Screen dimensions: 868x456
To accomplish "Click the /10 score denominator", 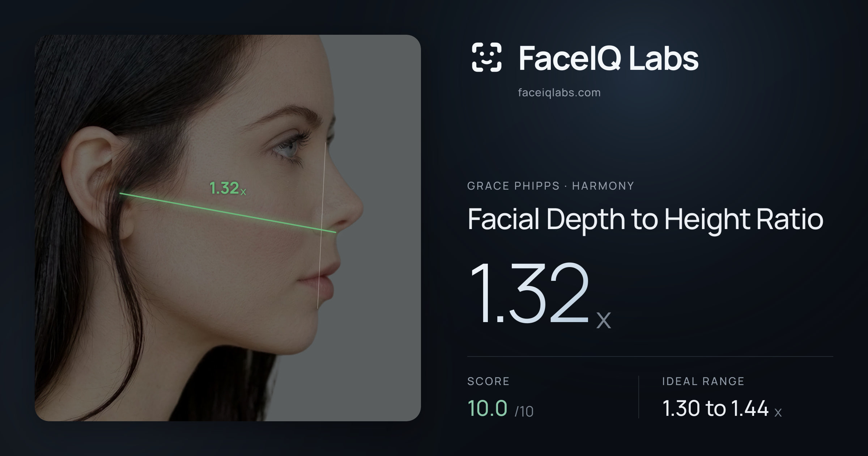I will 524,411.
